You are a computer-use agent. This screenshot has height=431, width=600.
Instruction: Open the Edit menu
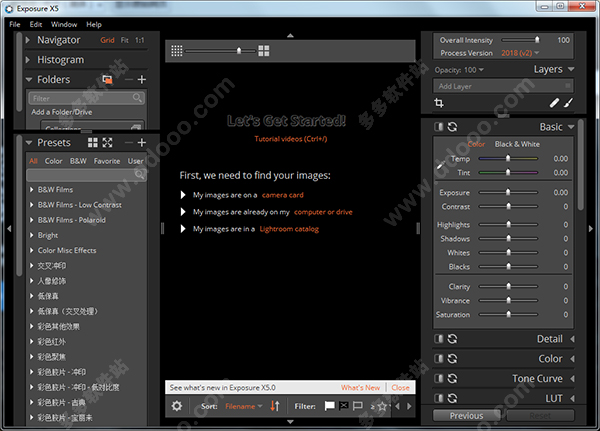click(36, 24)
